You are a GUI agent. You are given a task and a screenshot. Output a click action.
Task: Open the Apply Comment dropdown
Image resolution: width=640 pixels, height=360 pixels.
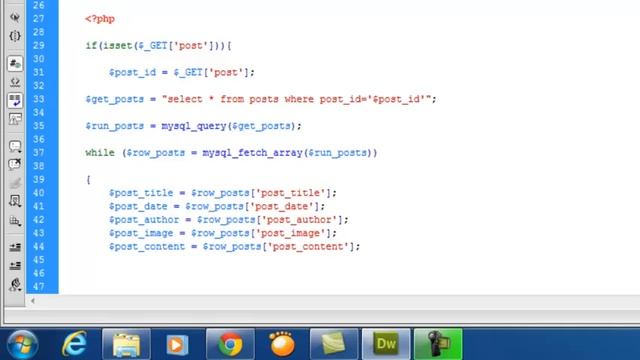tap(15, 146)
